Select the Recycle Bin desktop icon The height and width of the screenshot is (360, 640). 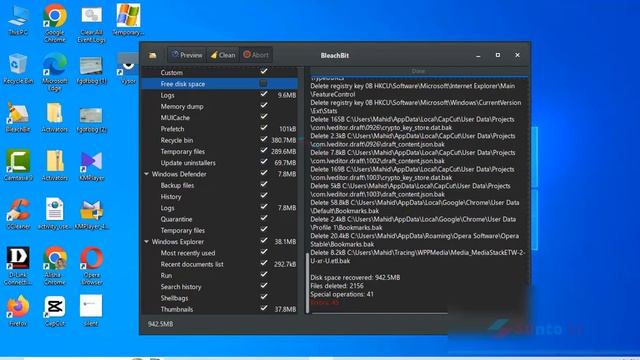[x=18, y=69]
